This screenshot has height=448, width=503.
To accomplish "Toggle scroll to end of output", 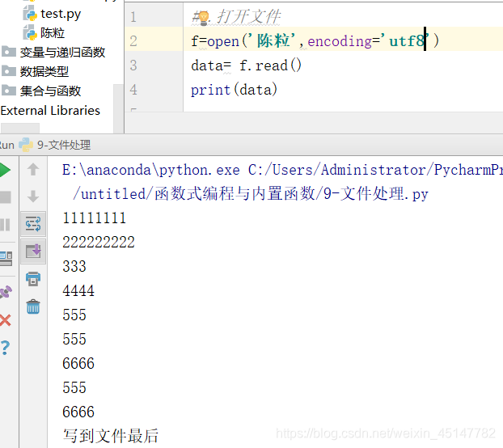I will click(33, 251).
